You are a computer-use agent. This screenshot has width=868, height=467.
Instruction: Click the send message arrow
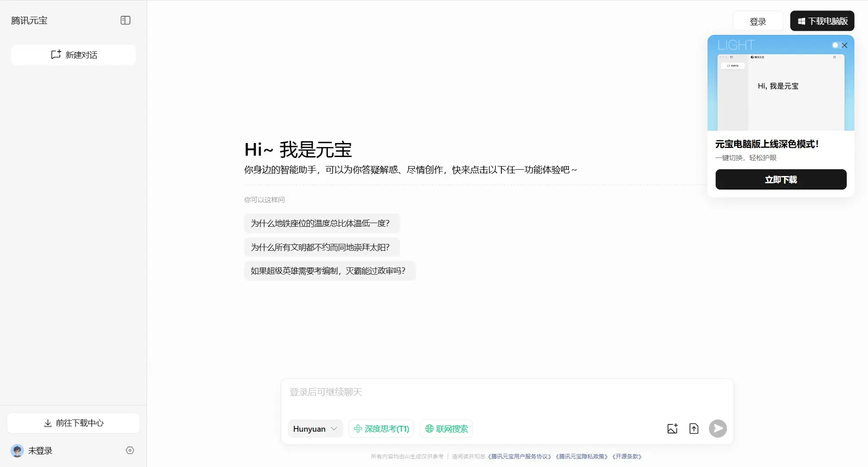(717, 429)
